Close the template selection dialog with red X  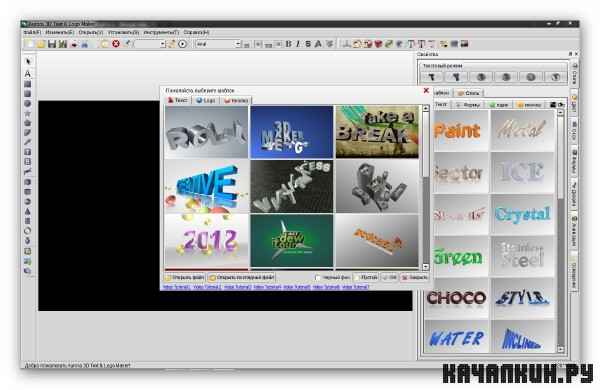pos(426,90)
